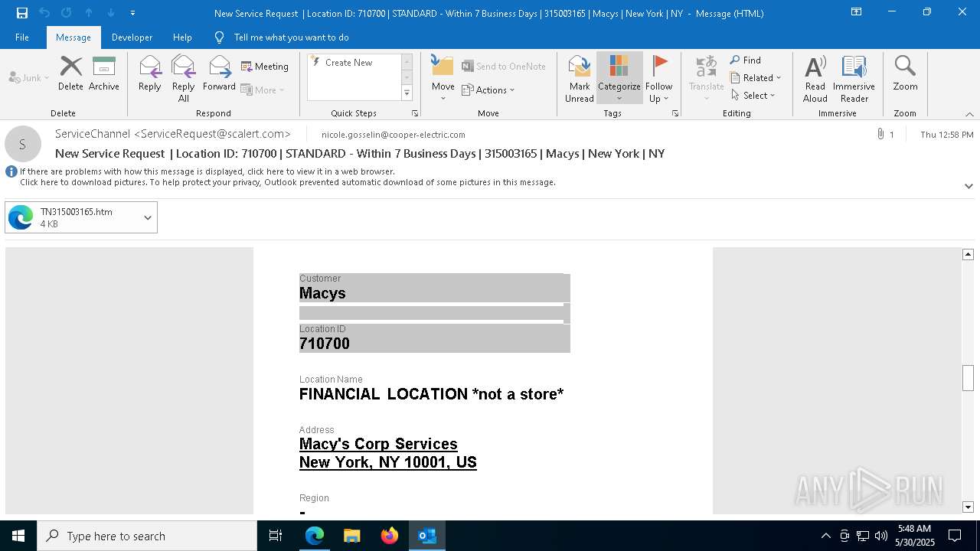Open Immersive Reader
980x551 pixels.
pyautogui.click(x=854, y=79)
